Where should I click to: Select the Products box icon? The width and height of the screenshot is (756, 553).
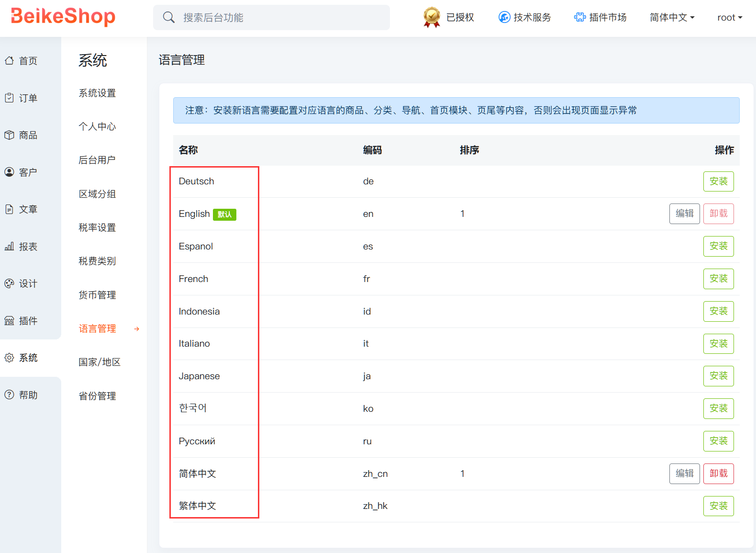coord(9,135)
